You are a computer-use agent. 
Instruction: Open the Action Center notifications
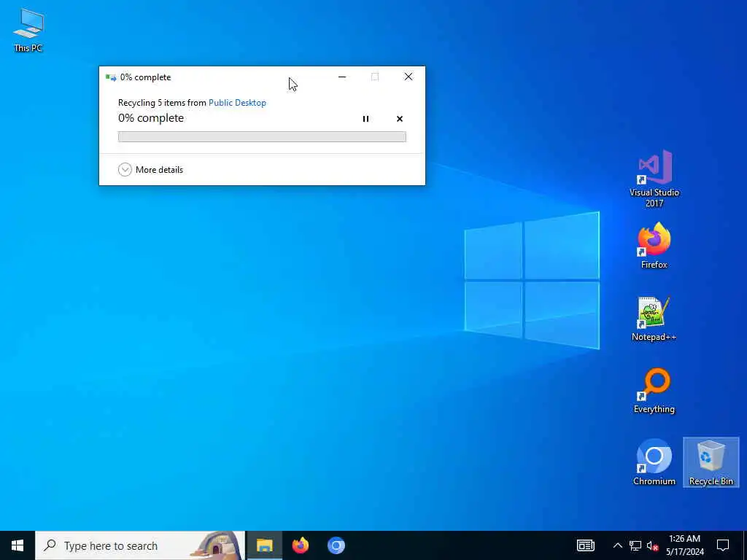723,545
